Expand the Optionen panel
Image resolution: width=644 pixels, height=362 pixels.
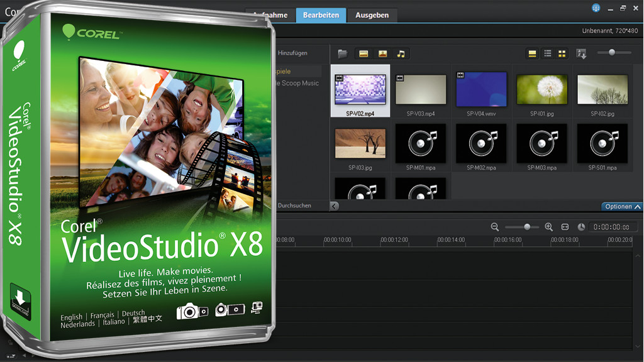[622, 206]
